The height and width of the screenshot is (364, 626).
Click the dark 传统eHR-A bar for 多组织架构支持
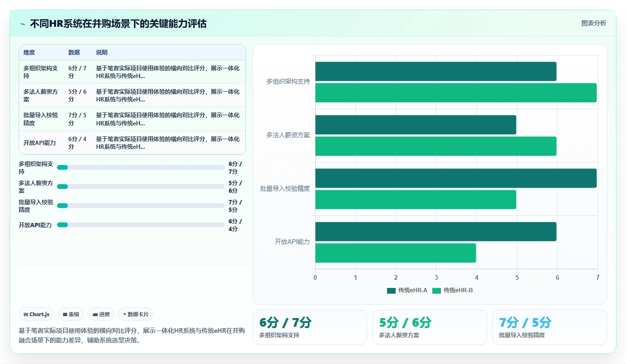point(436,71)
